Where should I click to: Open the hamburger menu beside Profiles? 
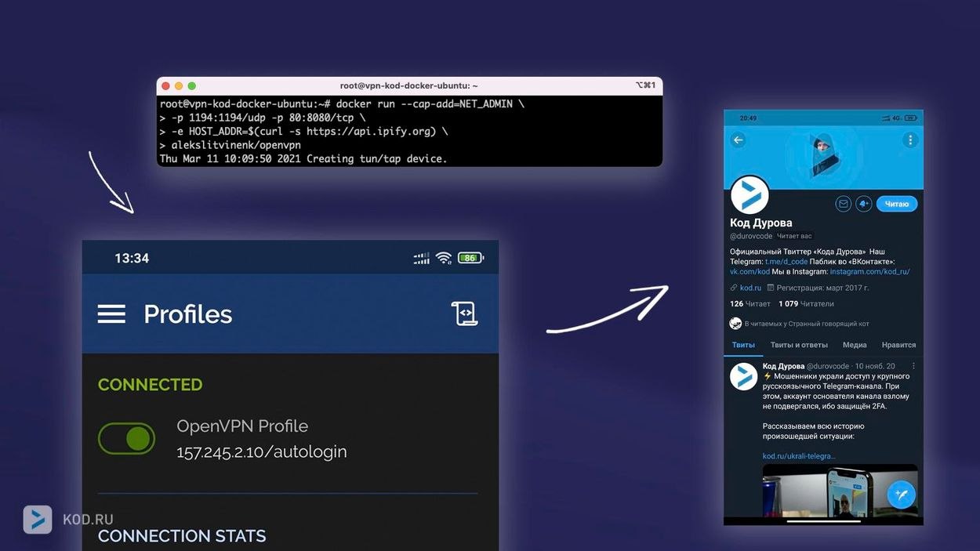[x=111, y=314]
